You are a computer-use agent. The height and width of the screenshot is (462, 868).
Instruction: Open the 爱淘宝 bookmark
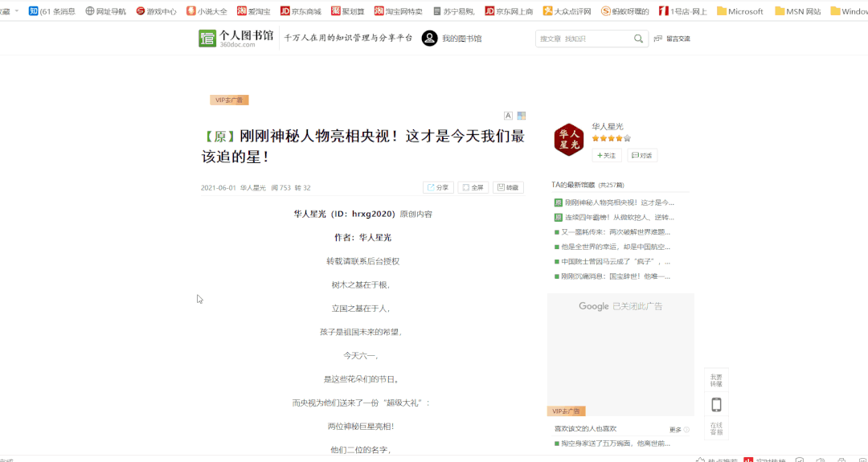point(253,11)
